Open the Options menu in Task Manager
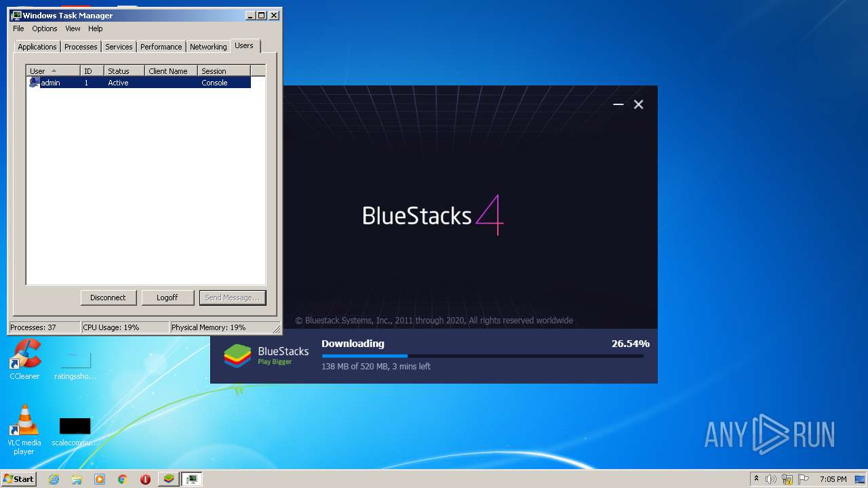868x488 pixels. (x=45, y=28)
